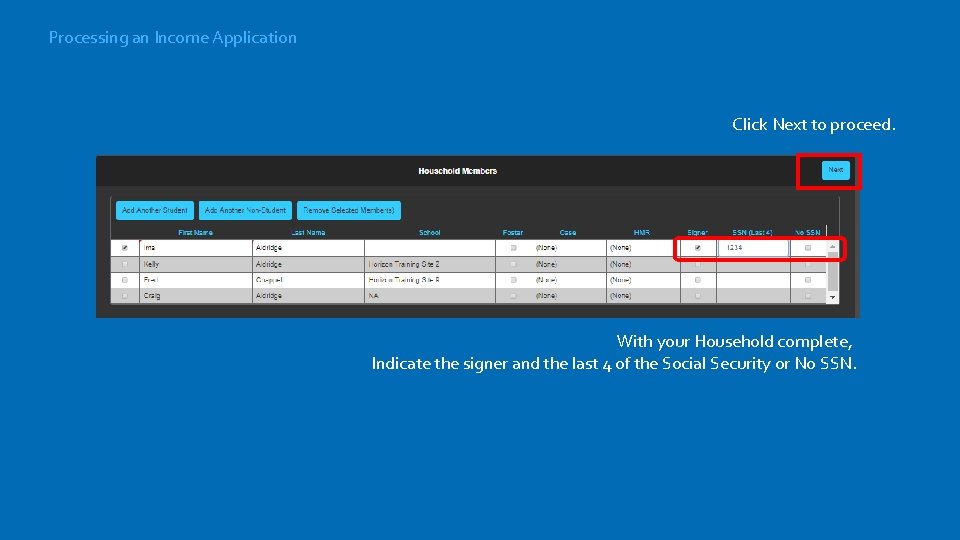
Task: Click the Signer column header
Action: click(x=697, y=233)
